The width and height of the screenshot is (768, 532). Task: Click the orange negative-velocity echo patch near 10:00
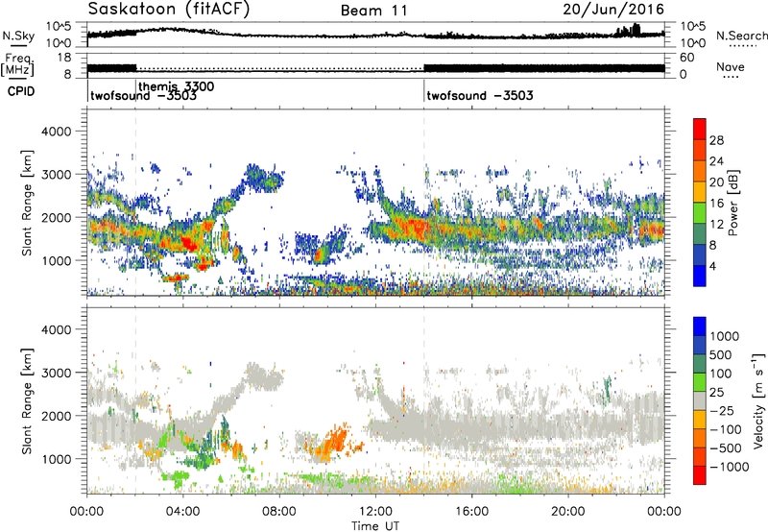coord(333,444)
